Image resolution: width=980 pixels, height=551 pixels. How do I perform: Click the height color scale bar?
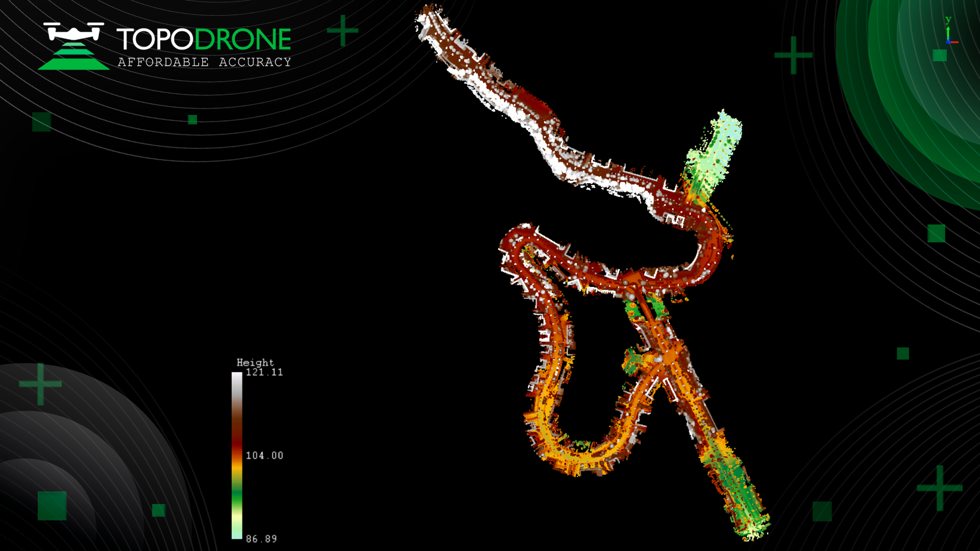point(237,455)
